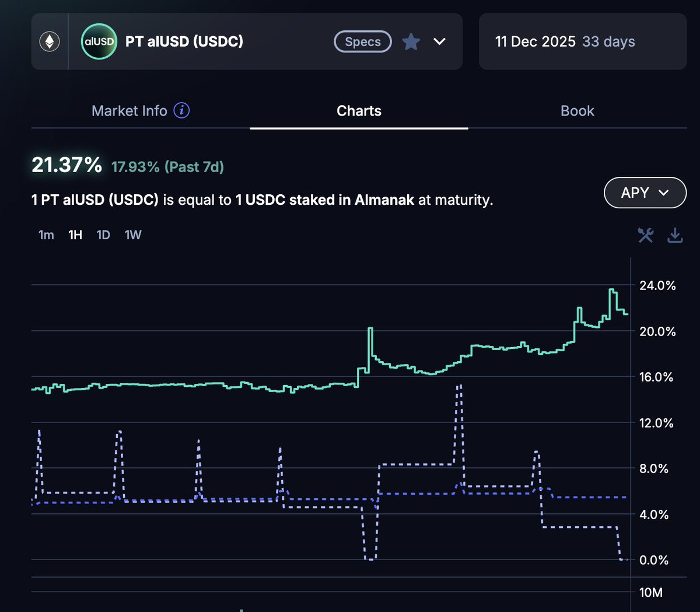Select the 1W chart interval
This screenshot has height=612, width=700.
click(x=133, y=235)
